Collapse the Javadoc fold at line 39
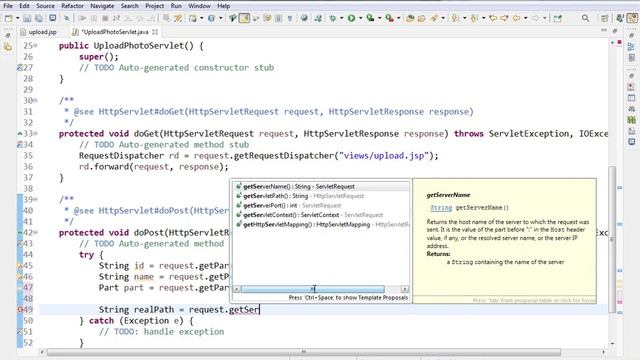Viewport: 640px width, 360px height. point(36,200)
